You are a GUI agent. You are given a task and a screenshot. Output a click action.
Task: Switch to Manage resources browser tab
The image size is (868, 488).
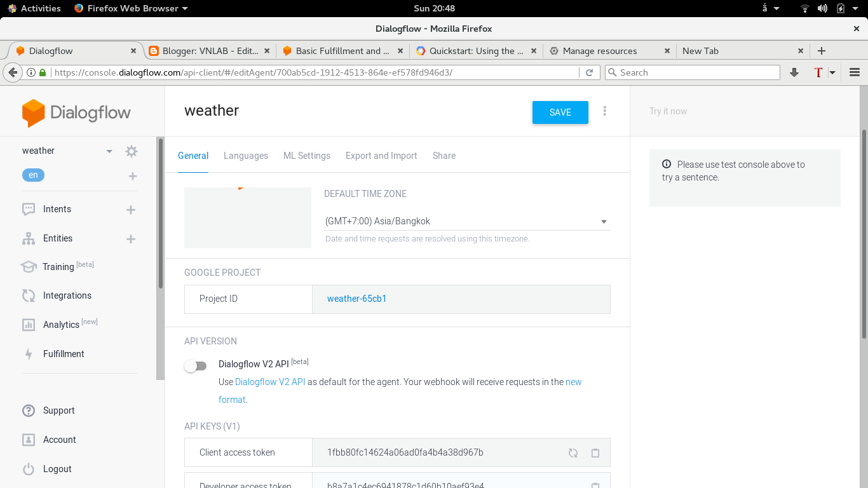coord(609,51)
